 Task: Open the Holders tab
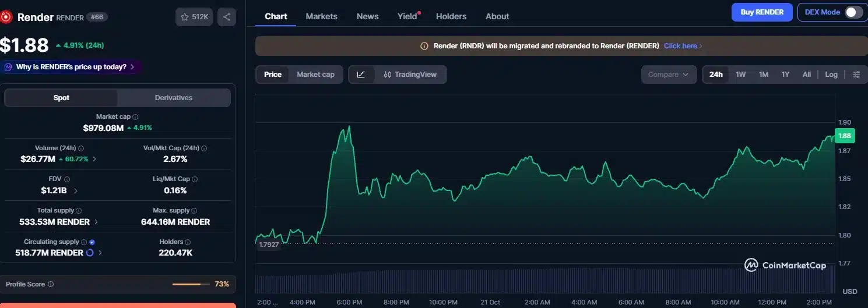(x=451, y=16)
